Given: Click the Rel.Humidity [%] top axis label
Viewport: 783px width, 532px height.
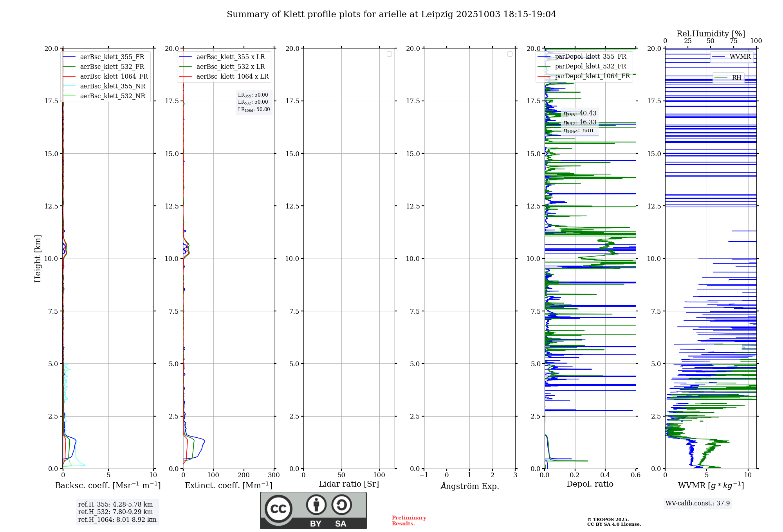Looking at the screenshot, I should coord(711,34).
